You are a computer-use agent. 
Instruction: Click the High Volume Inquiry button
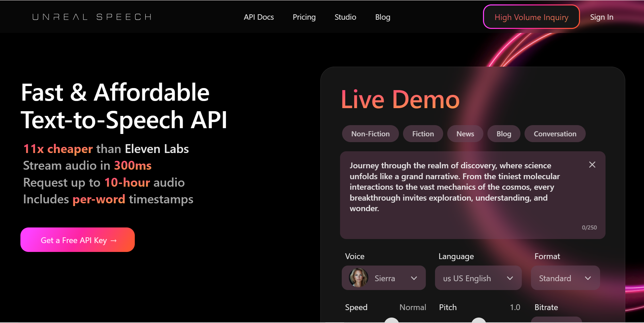coord(531,17)
